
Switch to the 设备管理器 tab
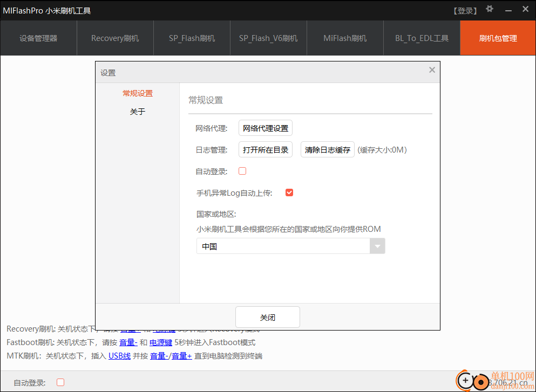coord(38,38)
